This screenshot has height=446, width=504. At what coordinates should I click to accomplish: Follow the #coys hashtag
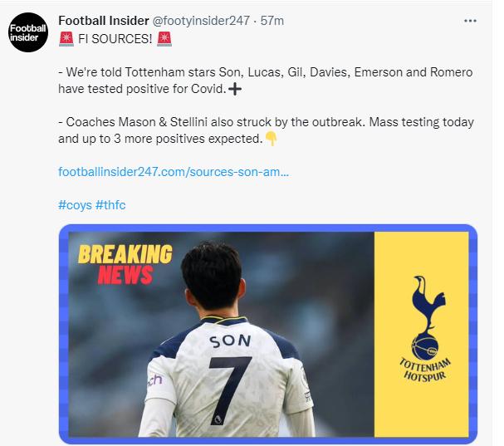pos(75,205)
